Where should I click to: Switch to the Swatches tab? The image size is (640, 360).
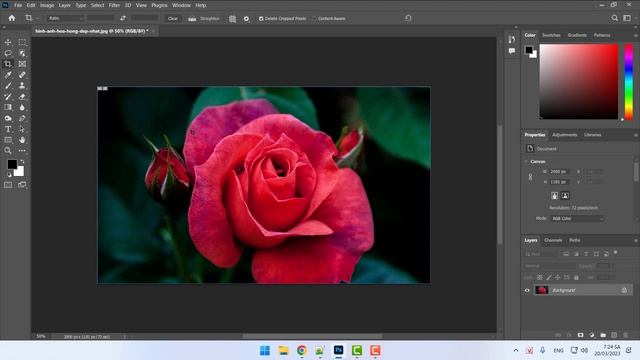551,35
